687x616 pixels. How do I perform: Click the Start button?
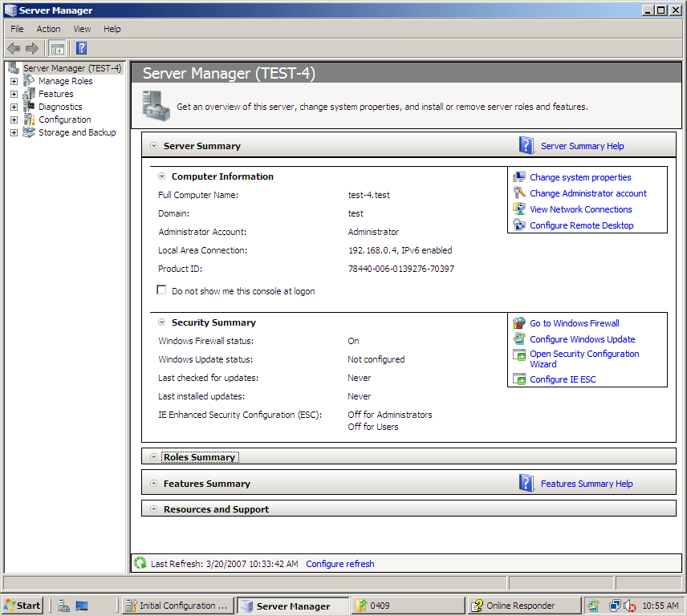(x=22, y=606)
